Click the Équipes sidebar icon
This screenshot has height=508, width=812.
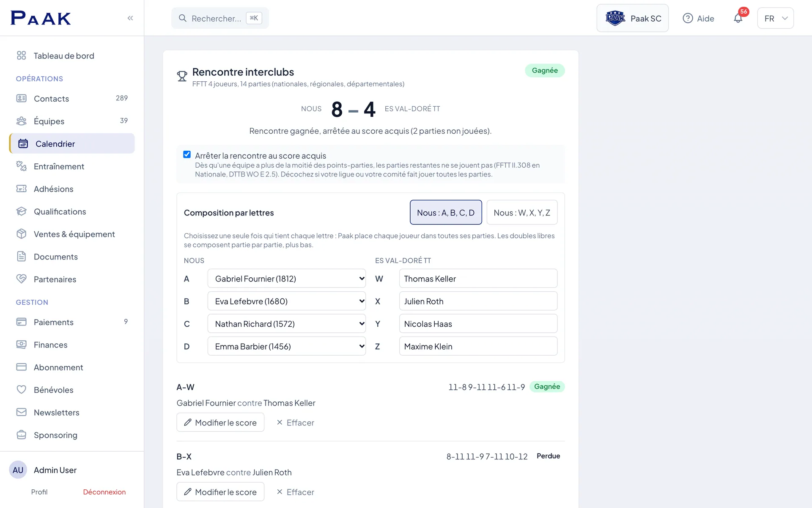click(x=22, y=121)
